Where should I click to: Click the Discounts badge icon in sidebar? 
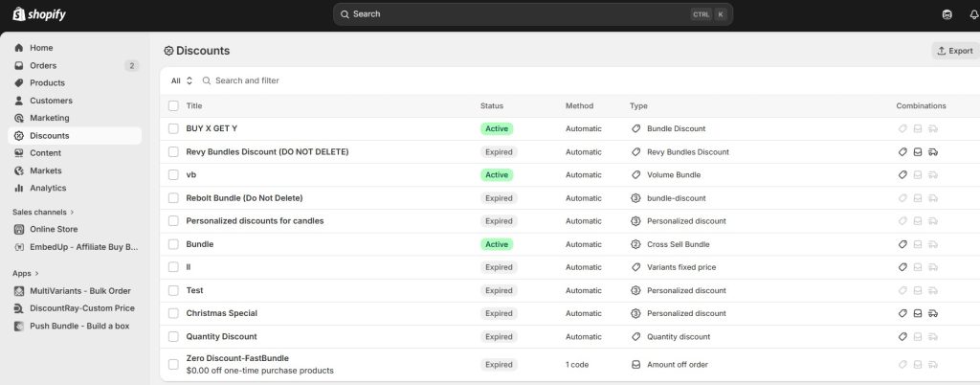click(x=19, y=136)
